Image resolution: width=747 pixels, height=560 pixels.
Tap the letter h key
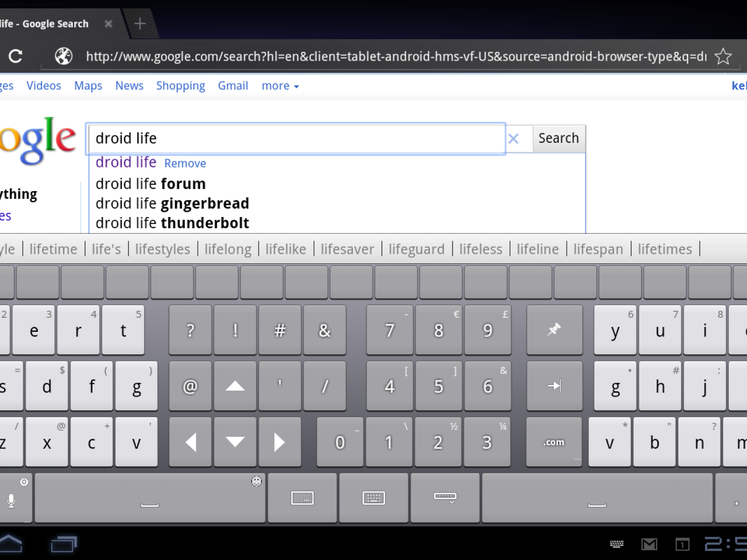pyautogui.click(x=660, y=386)
